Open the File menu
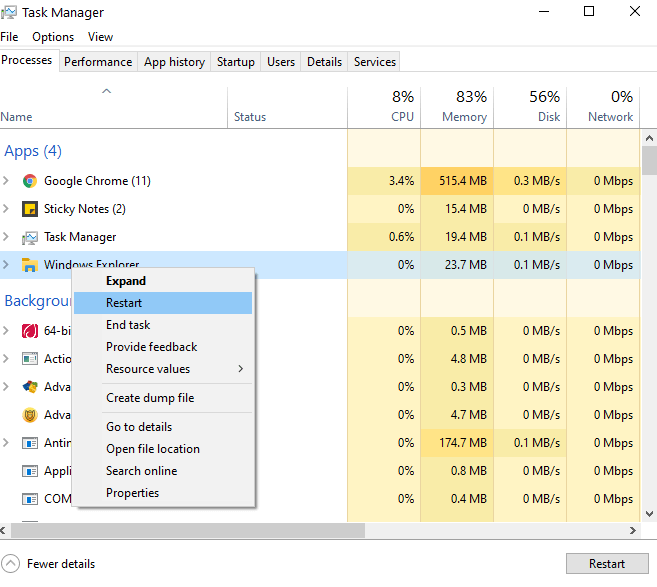Screen dimensions: 657x587 9,37
